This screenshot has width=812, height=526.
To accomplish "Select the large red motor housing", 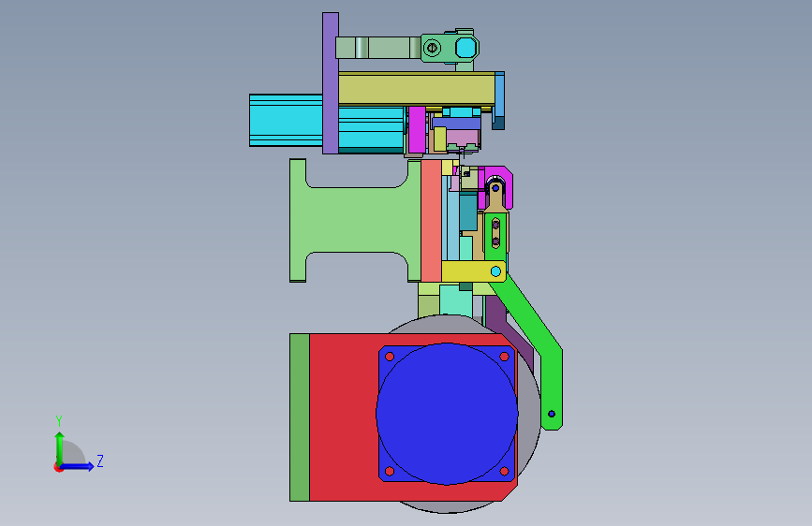I will 345,417.
